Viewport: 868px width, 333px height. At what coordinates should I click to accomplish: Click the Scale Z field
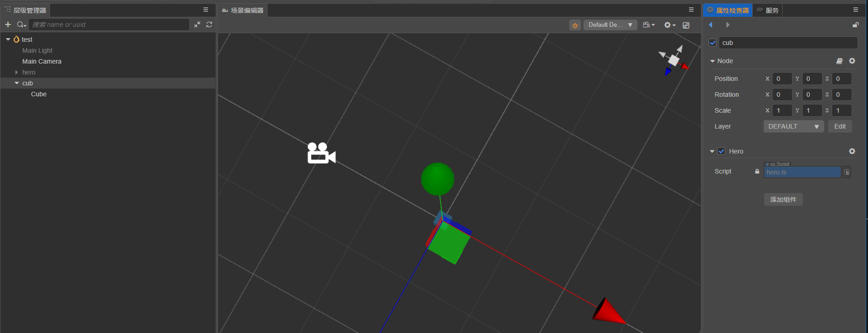(842, 110)
